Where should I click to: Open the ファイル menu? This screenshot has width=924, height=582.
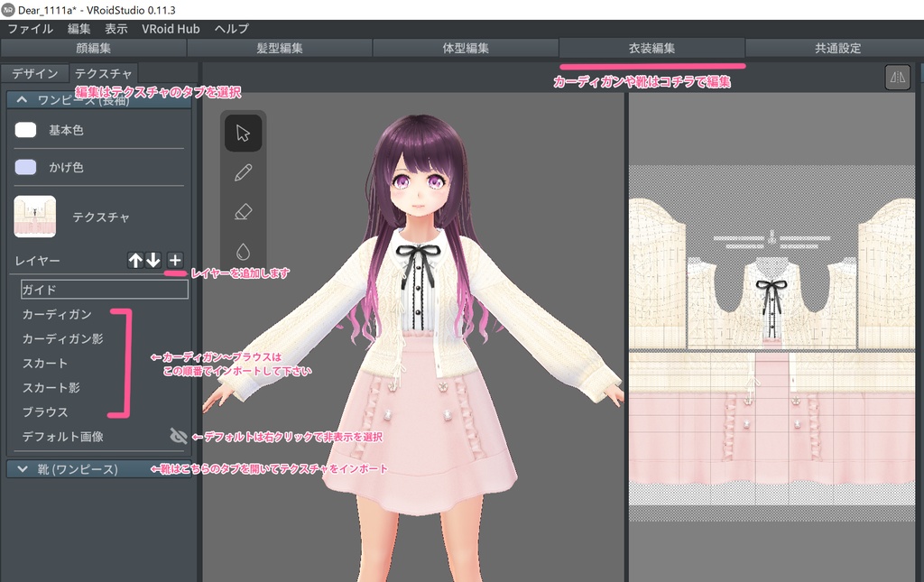point(30,28)
